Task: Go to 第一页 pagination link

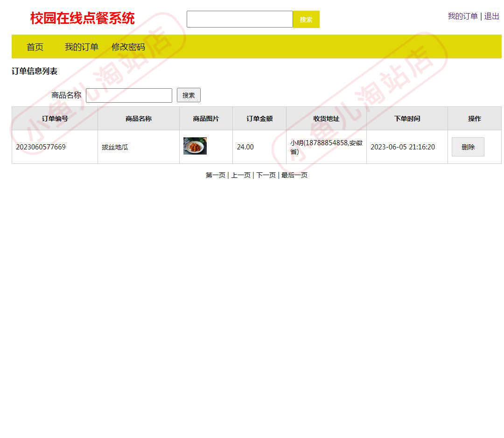Action: 215,175
